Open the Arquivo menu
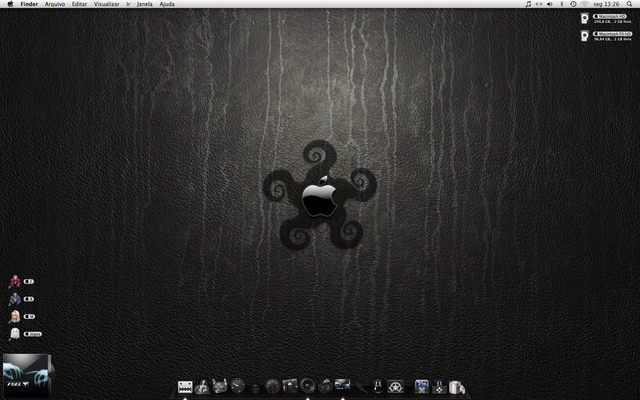This screenshot has height=400, width=640. (55, 4)
